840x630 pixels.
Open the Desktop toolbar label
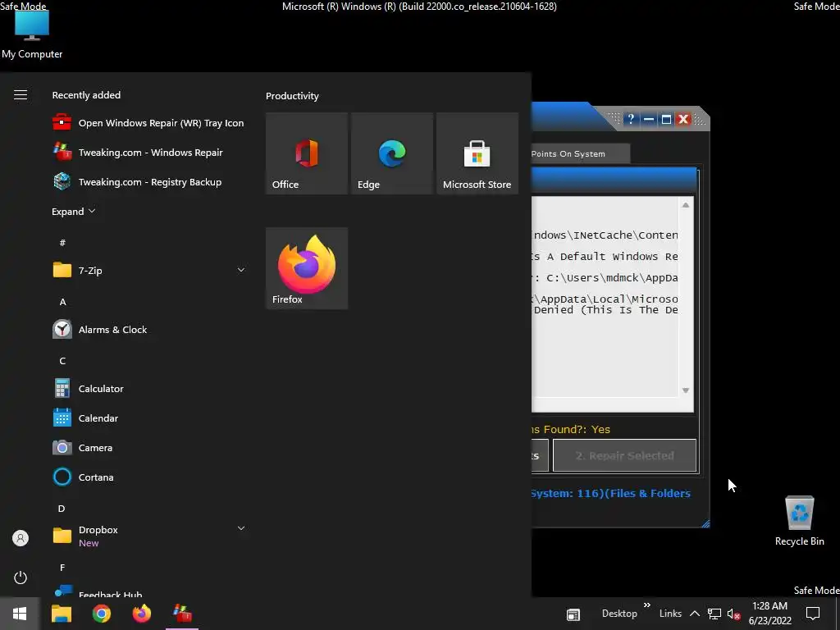point(619,614)
